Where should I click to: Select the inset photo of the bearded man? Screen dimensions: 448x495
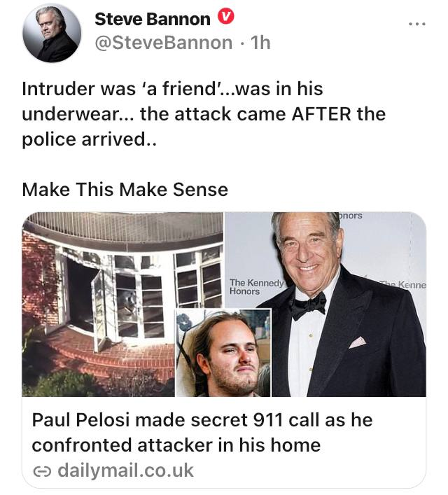pos(224,354)
